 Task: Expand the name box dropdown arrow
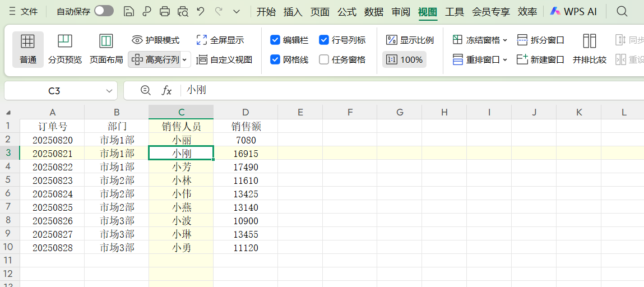(x=109, y=91)
